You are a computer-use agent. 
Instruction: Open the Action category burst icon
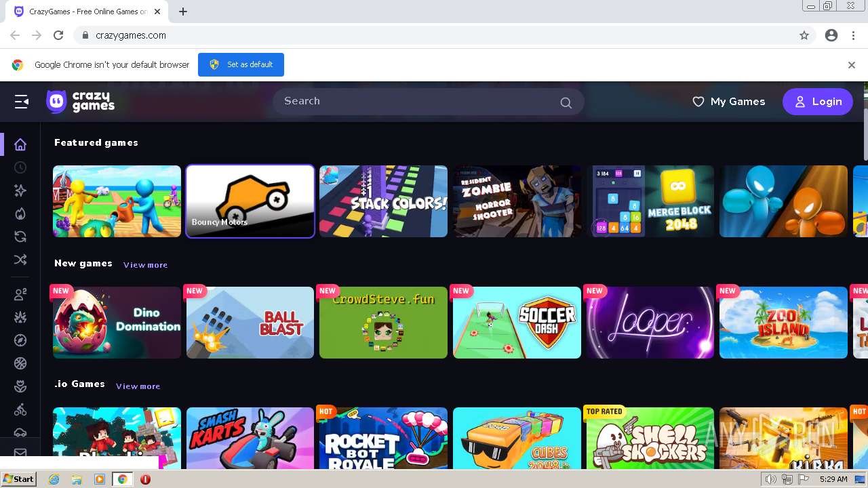click(20, 317)
